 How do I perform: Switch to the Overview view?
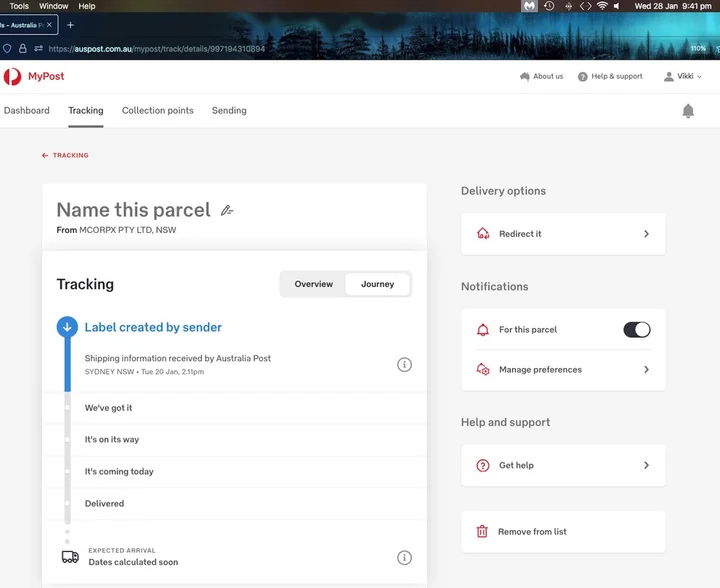(x=313, y=284)
